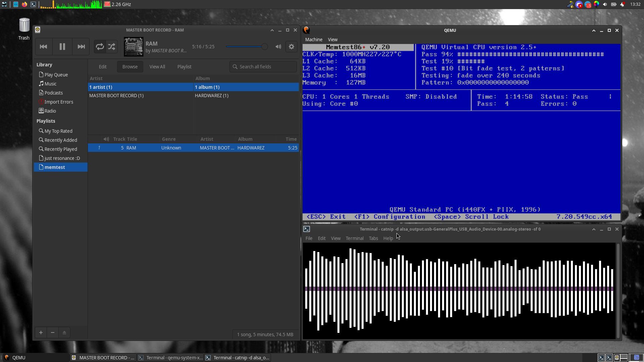Open the Playlist dropdown button
This screenshot has height=362, width=644.
click(184, 67)
